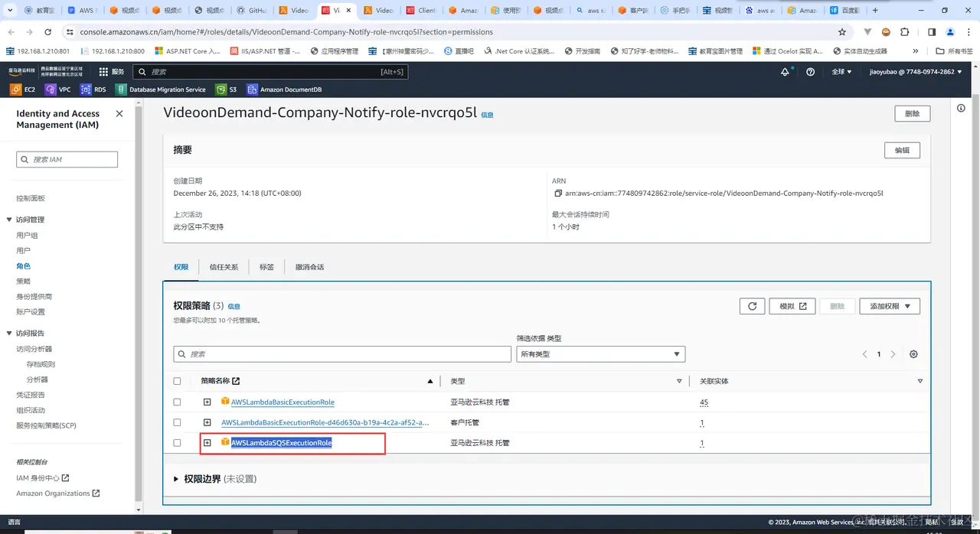Open the Amazon Organizations external link

pyautogui.click(x=58, y=493)
